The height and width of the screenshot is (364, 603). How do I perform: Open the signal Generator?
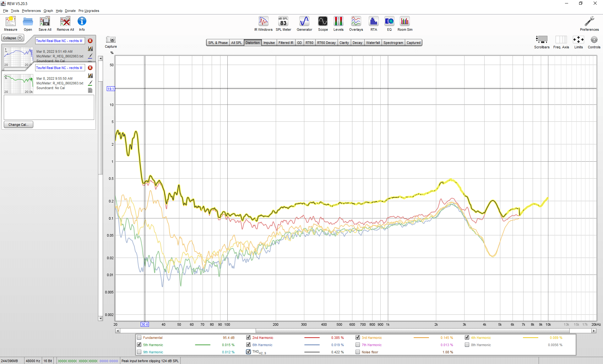pos(304,24)
